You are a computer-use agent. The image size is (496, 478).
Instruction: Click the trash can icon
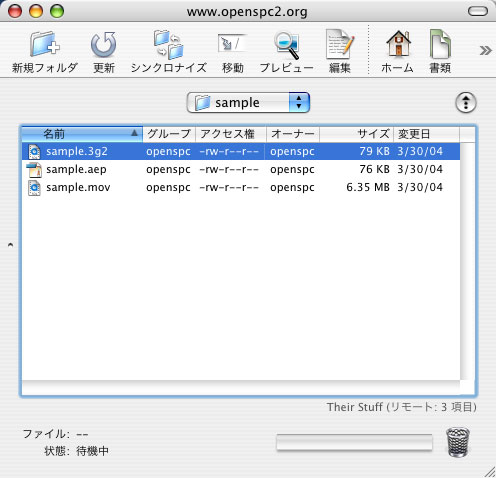click(x=458, y=442)
